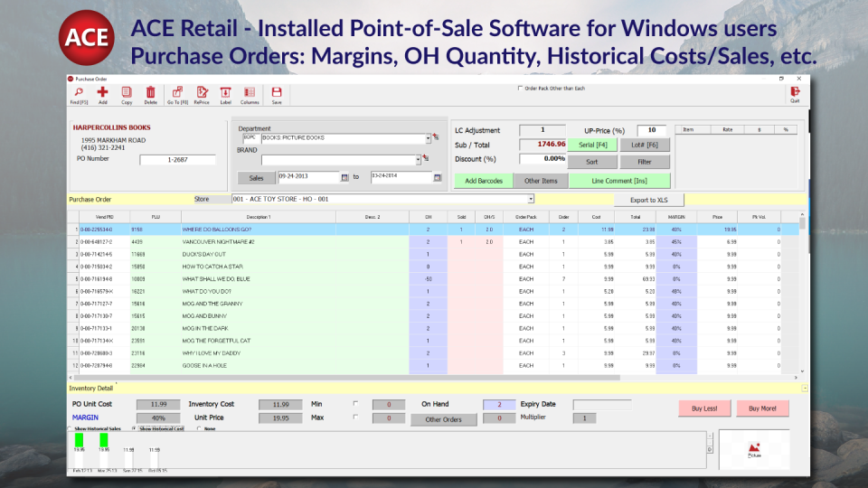
Task: Click Serial [F4] button
Action: coord(593,145)
